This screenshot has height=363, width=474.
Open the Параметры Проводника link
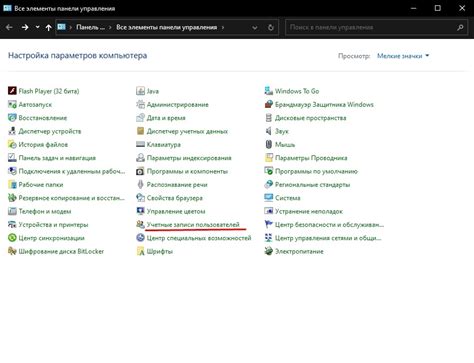[x=311, y=158]
